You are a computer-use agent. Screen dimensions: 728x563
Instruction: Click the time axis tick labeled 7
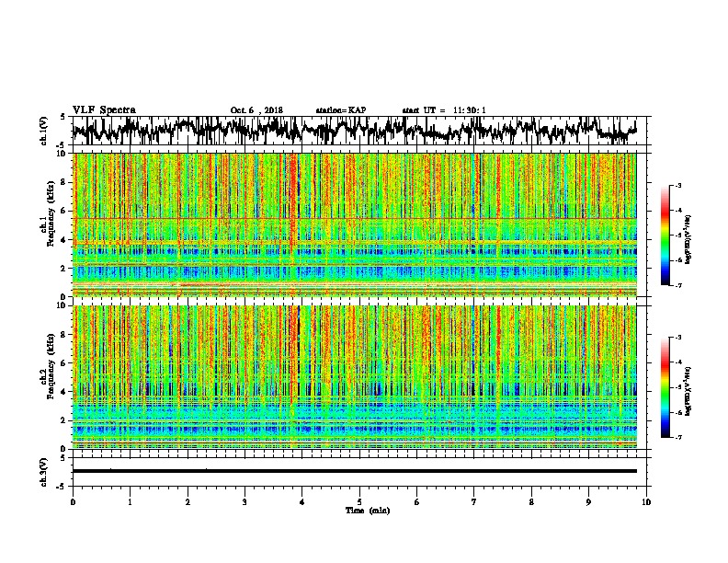click(x=474, y=501)
